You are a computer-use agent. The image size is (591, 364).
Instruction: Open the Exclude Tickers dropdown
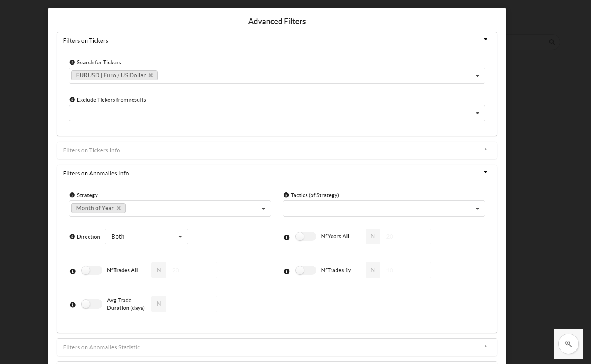pos(277,113)
